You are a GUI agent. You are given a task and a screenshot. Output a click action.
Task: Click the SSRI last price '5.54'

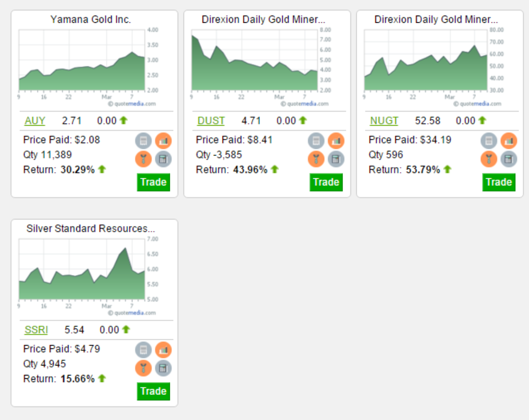pos(74,329)
